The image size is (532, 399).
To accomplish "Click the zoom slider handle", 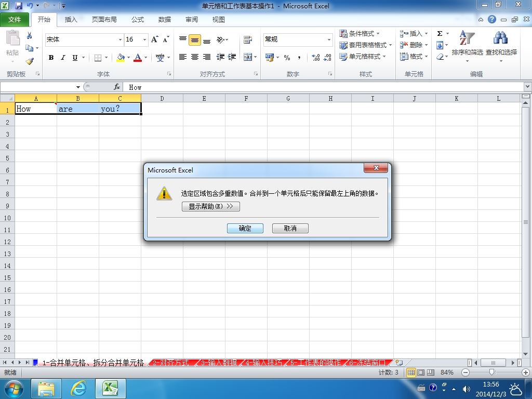I will [x=491, y=372].
